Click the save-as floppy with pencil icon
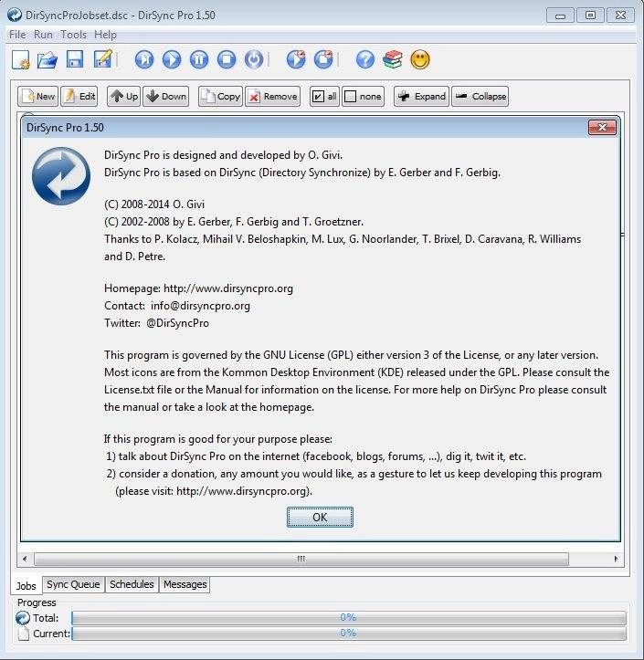 (103, 59)
